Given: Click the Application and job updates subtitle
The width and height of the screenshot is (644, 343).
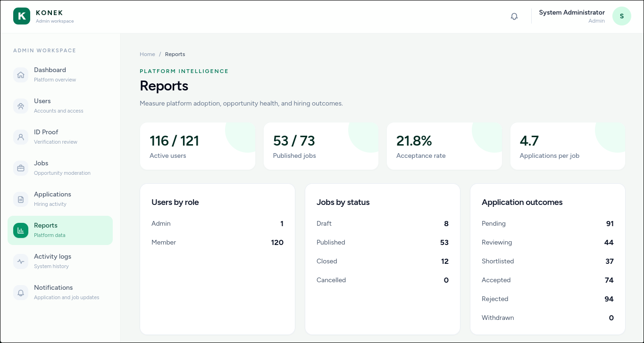Looking at the screenshot, I should (67, 297).
